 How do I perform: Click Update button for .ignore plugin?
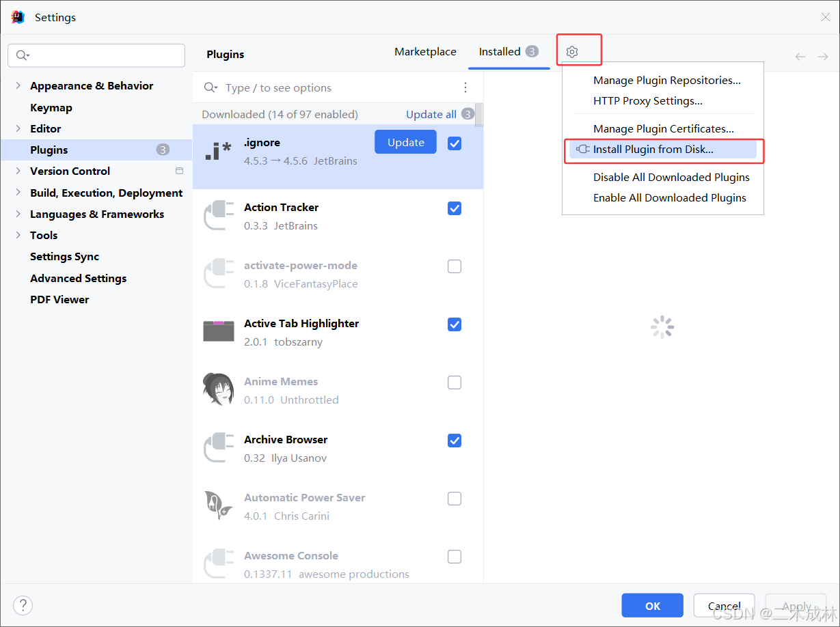[x=406, y=142]
